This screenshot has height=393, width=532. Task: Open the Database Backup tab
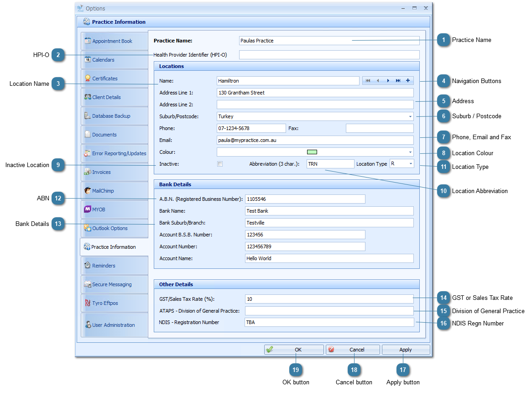[x=115, y=116]
